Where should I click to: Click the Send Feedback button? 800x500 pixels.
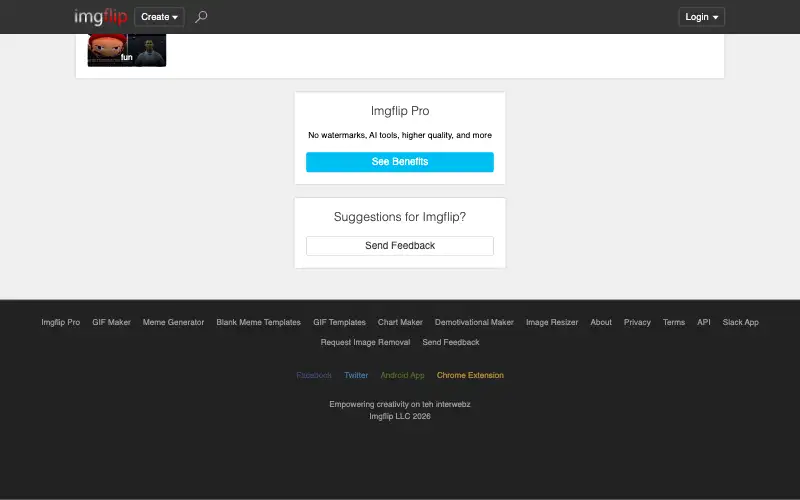click(399, 245)
